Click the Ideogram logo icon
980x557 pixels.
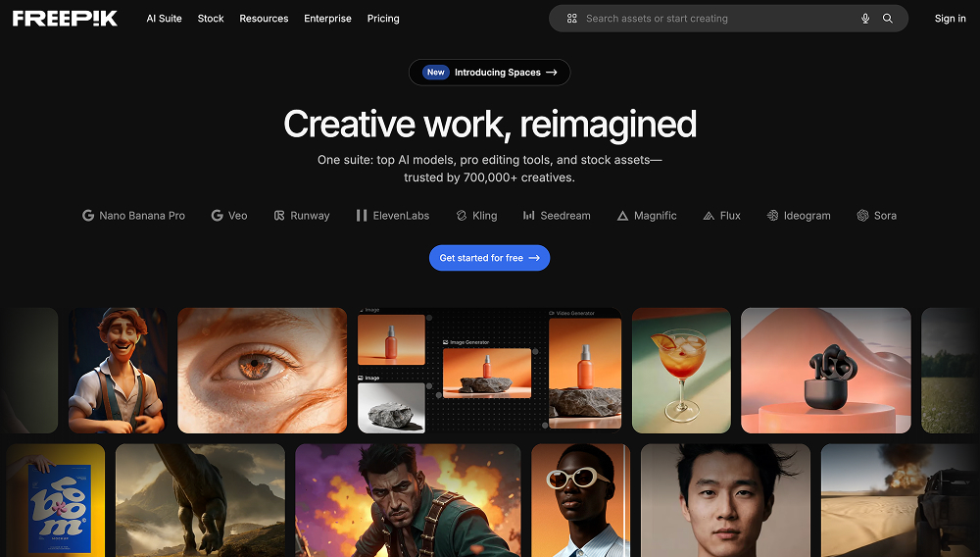click(772, 216)
